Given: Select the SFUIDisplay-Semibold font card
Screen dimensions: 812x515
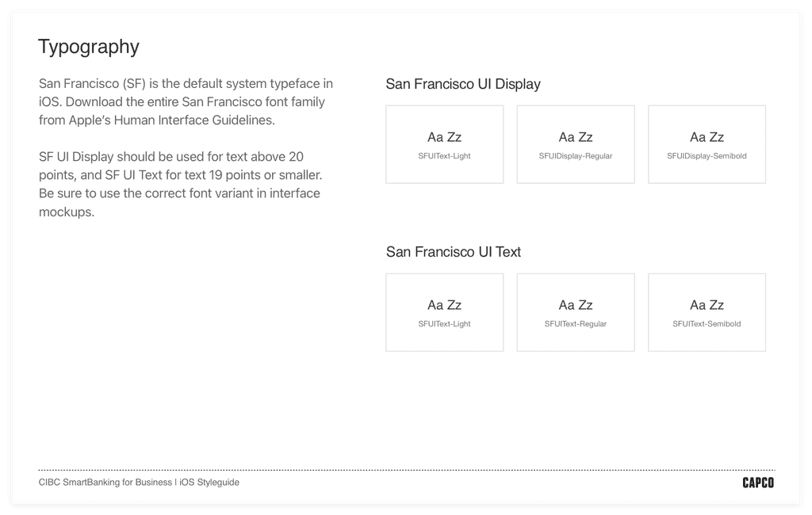Looking at the screenshot, I should (x=707, y=144).
